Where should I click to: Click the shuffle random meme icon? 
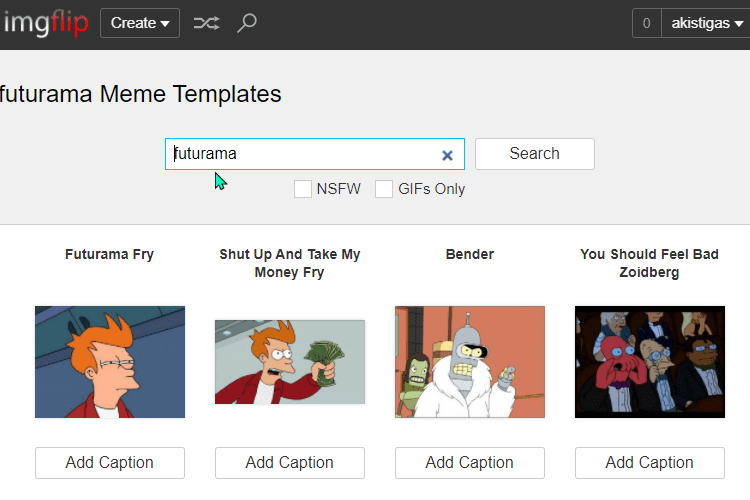[206, 23]
